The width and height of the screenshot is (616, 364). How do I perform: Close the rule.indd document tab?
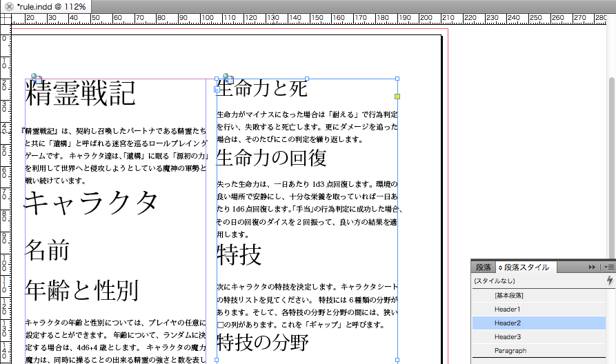click(9, 7)
